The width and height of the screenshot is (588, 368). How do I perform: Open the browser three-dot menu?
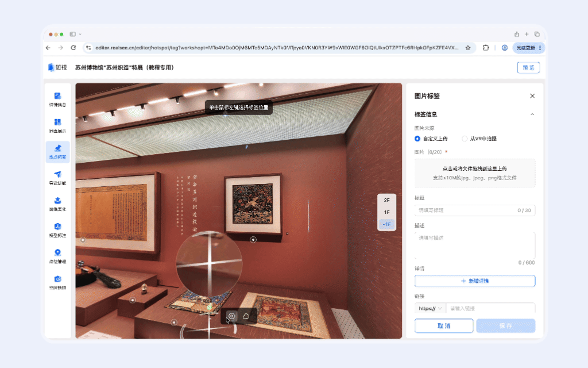click(x=540, y=48)
